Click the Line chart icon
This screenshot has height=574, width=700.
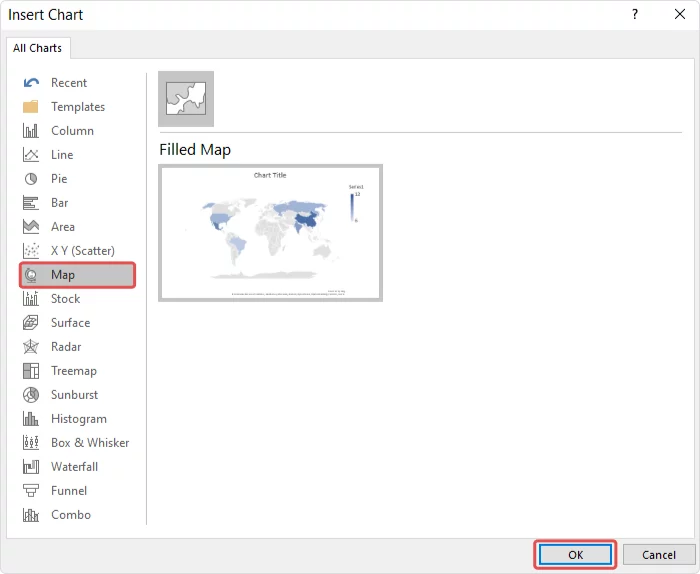coord(31,155)
